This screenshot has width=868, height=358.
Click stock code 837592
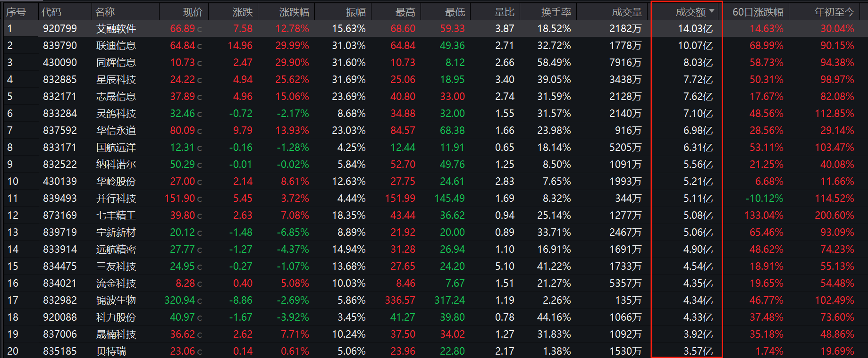click(x=60, y=131)
